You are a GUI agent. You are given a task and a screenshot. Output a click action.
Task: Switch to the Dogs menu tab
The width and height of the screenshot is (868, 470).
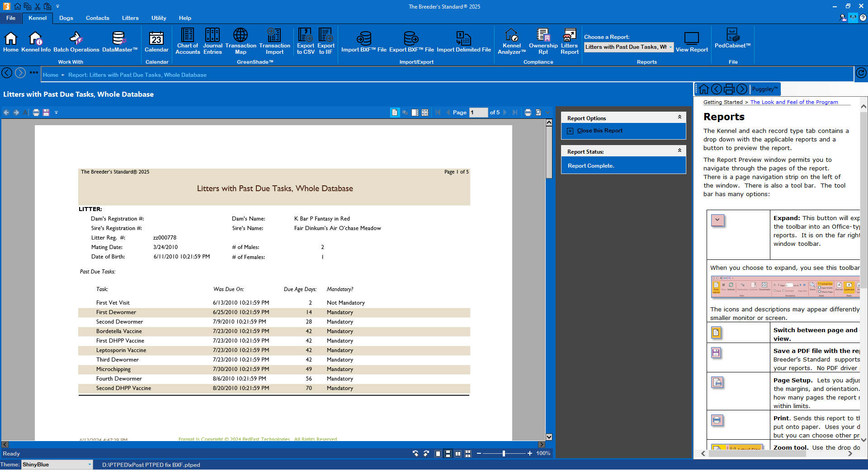tap(66, 18)
